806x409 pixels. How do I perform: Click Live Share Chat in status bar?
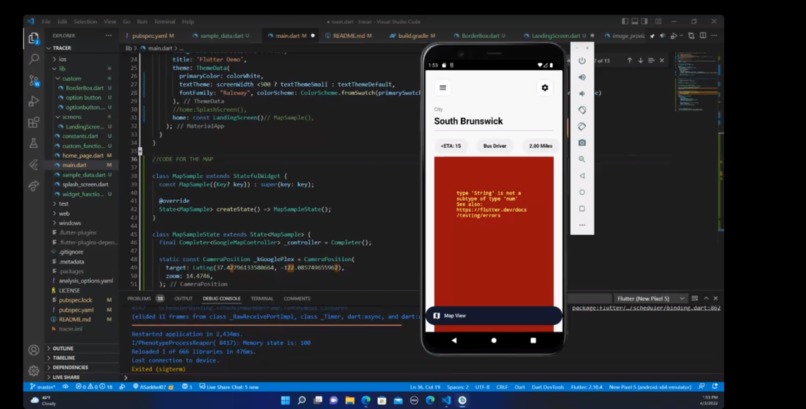(229, 387)
